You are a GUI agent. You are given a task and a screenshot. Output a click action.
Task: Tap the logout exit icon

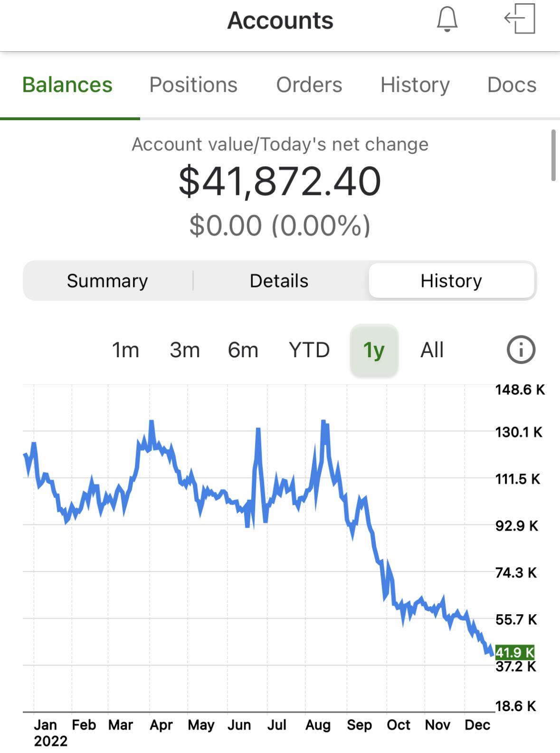click(520, 19)
